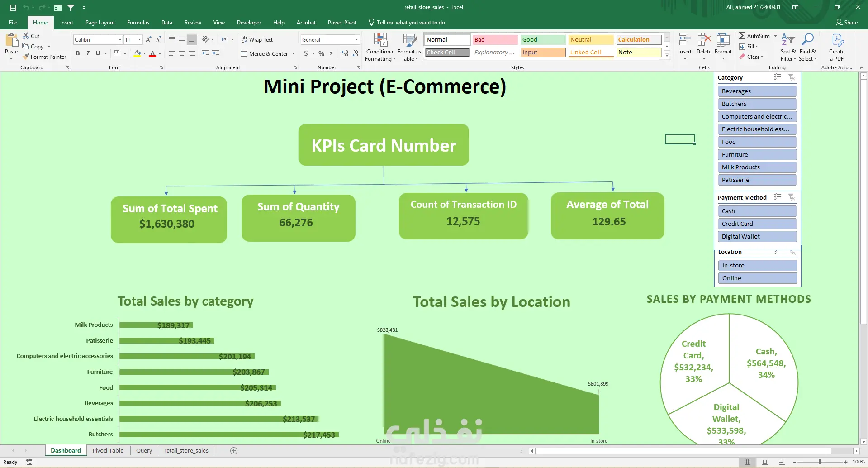Click the Cut scissors icon
Viewport: 868px width, 468px height.
[x=26, y=36]
